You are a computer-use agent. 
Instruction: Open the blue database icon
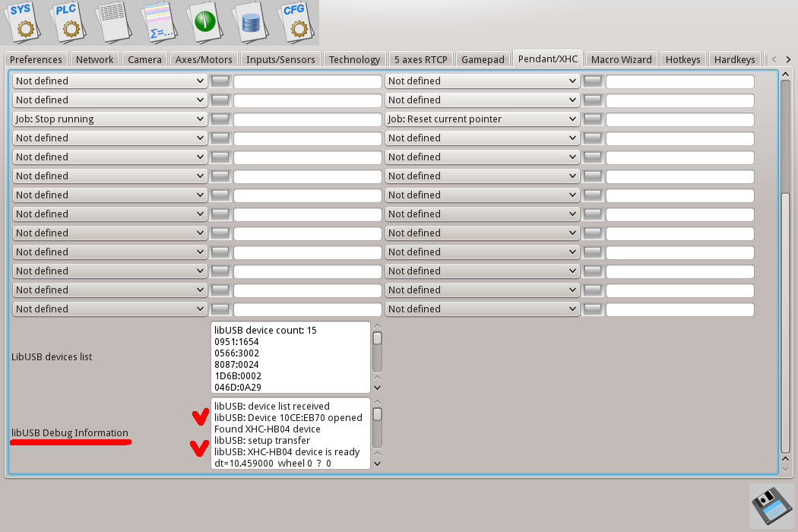(x=250, y=21)
